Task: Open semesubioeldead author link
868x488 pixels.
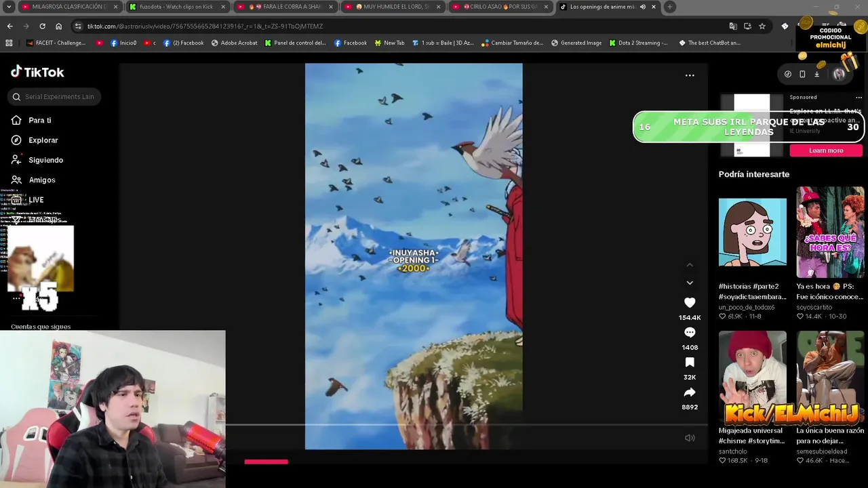Action: [x=822, y=451]
